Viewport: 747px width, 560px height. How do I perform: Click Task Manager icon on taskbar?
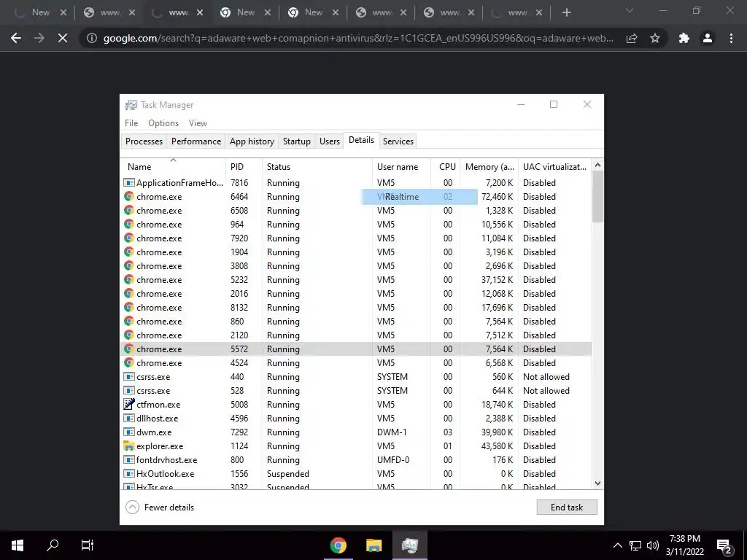(410, 545)
